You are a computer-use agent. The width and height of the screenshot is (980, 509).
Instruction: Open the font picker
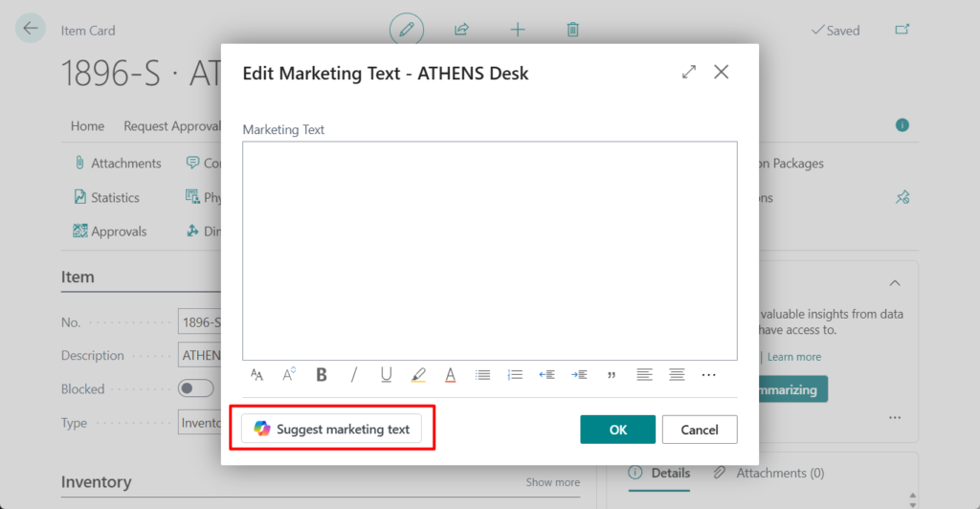[x=256, y=375]
